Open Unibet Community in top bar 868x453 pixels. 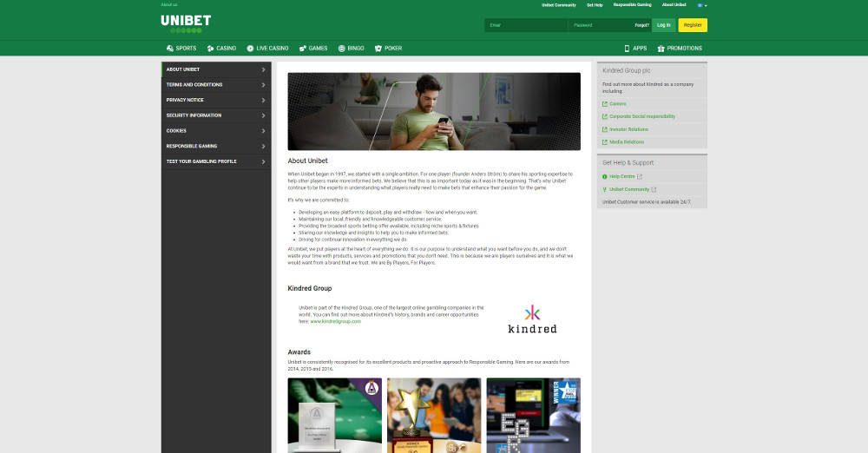pos(558,5)
